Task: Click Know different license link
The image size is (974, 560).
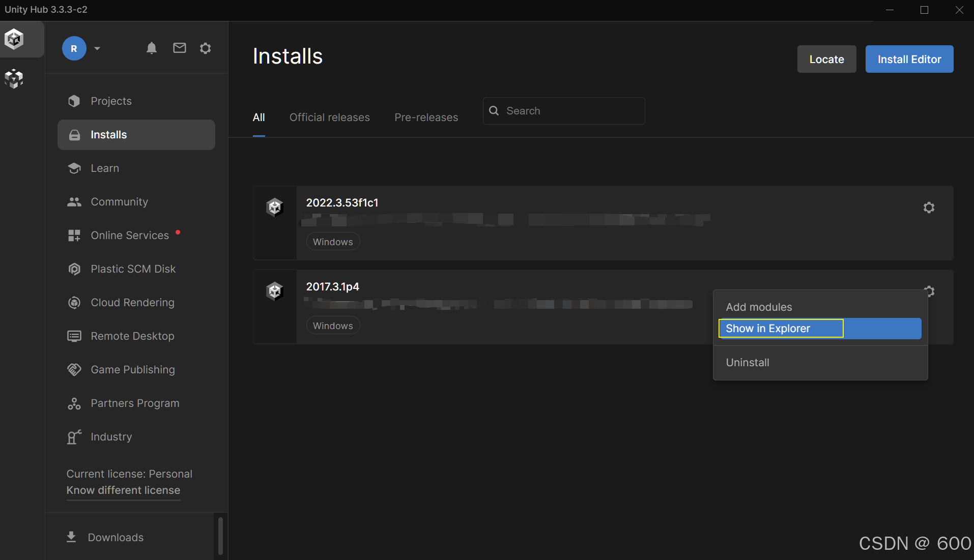Action: (x=123, y=490)
